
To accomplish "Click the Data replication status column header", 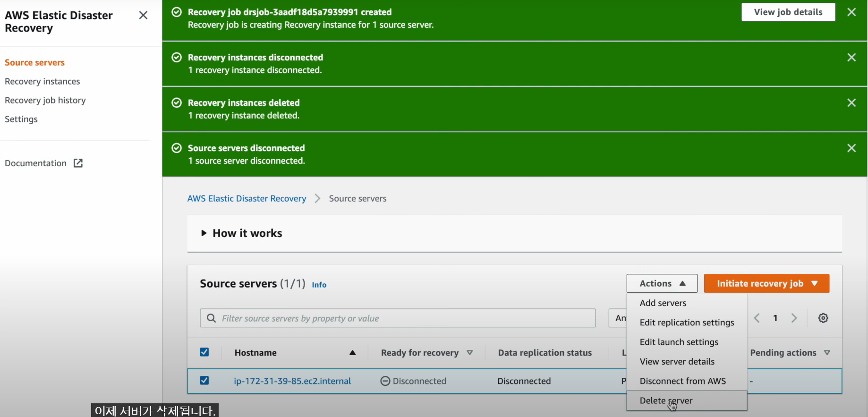I will (x=545, y=353).
